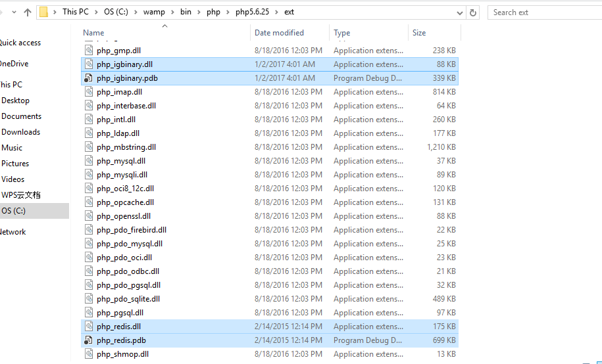The image size is (602, 364).
Task: Expand the chevron after wamp breadcrumb
Action: point(173,12)
